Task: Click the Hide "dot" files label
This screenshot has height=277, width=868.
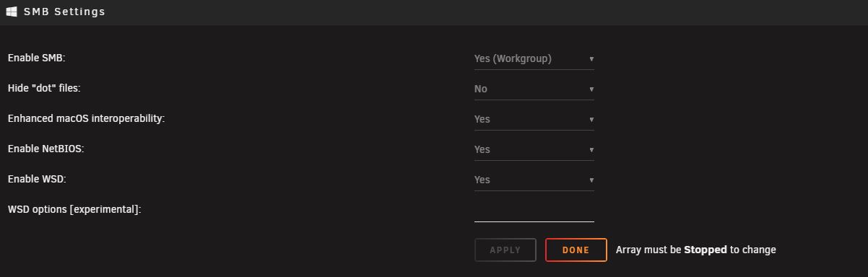Action: 44,88
